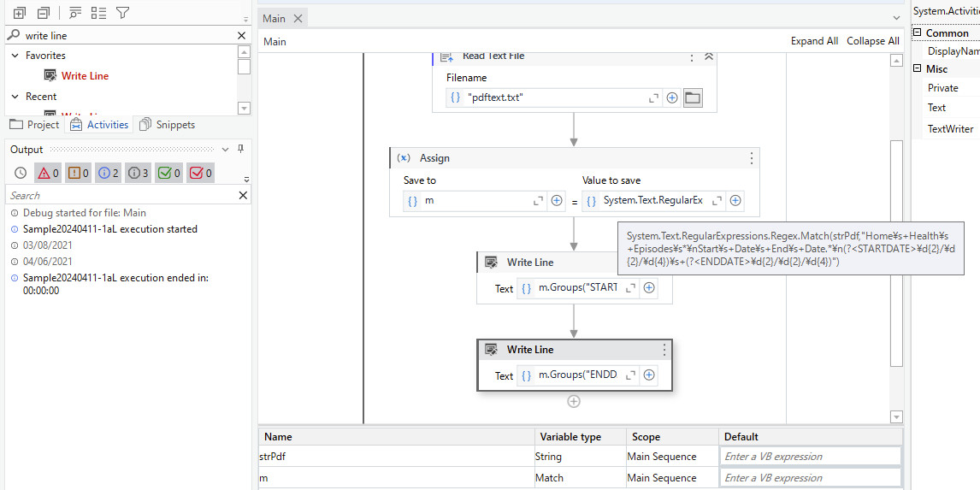
Task: Switch to the Snippets tab
Action: point(168,124)
